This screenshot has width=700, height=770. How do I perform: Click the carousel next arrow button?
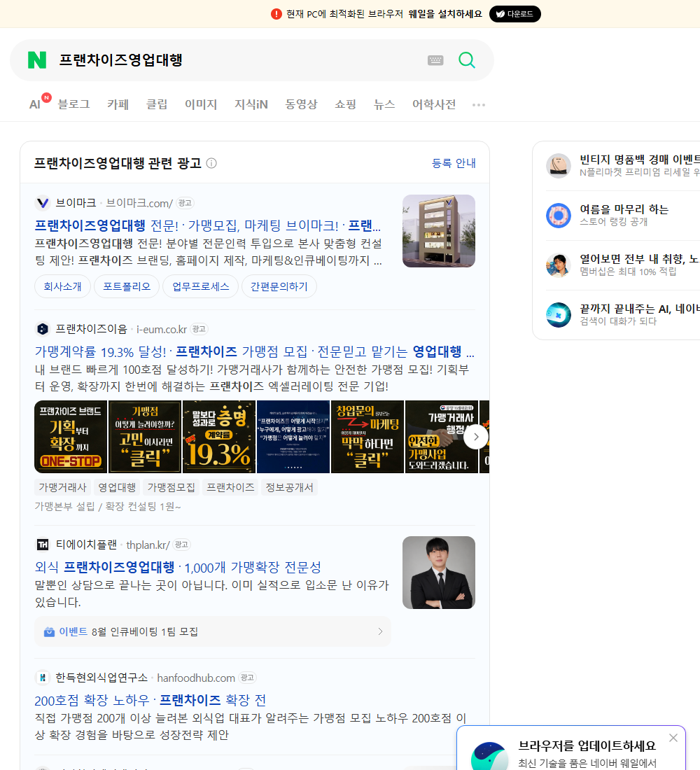475,437
